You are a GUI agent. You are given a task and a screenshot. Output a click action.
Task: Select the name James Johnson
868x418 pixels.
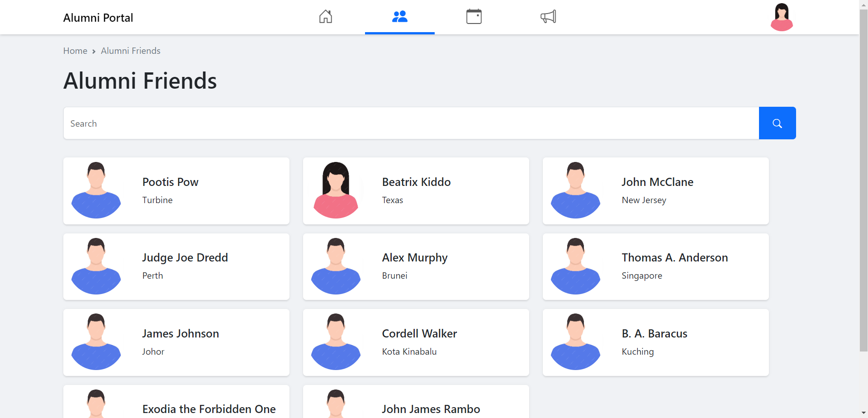(x=180, y=333)
